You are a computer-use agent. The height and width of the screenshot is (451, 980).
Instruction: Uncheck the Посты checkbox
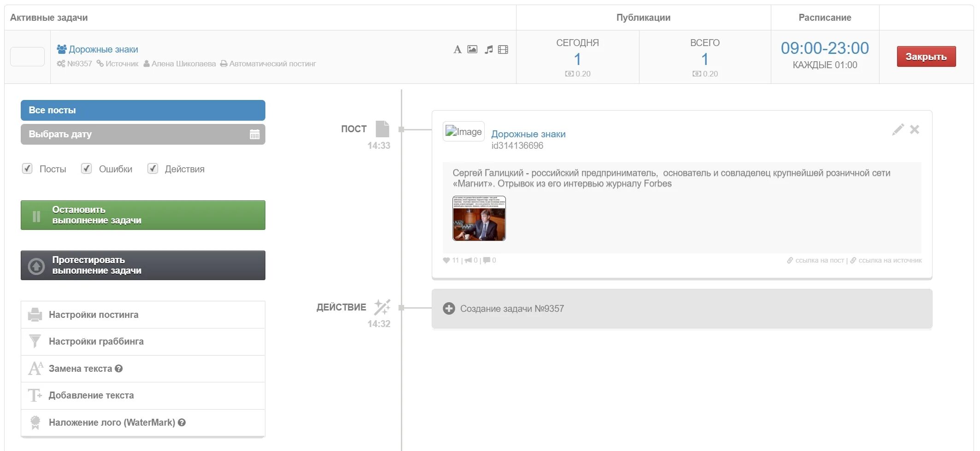click(x=27, y=169)
